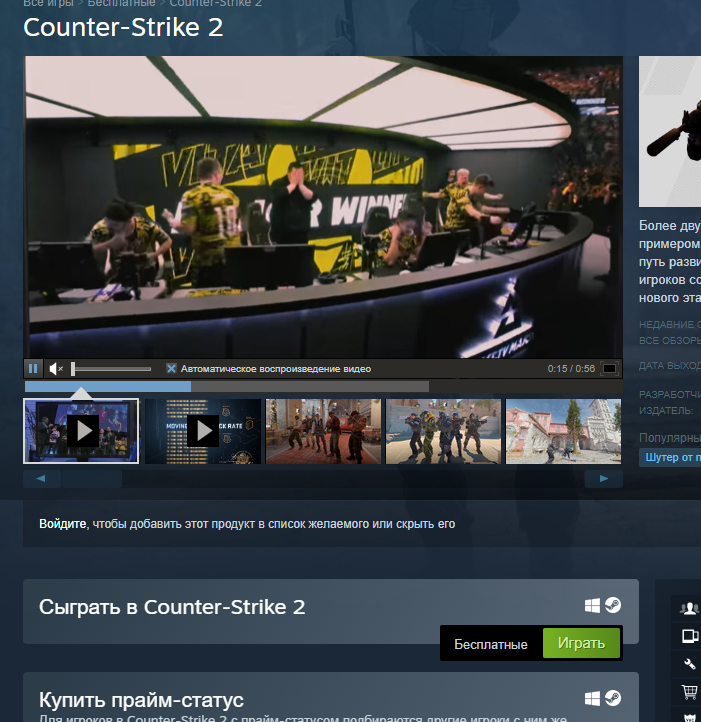Image resolution: width=701 pixels, height=722 pixels.
Task: Click the remote play devices icon in sidebar
Action: click(x=690, y=636)
